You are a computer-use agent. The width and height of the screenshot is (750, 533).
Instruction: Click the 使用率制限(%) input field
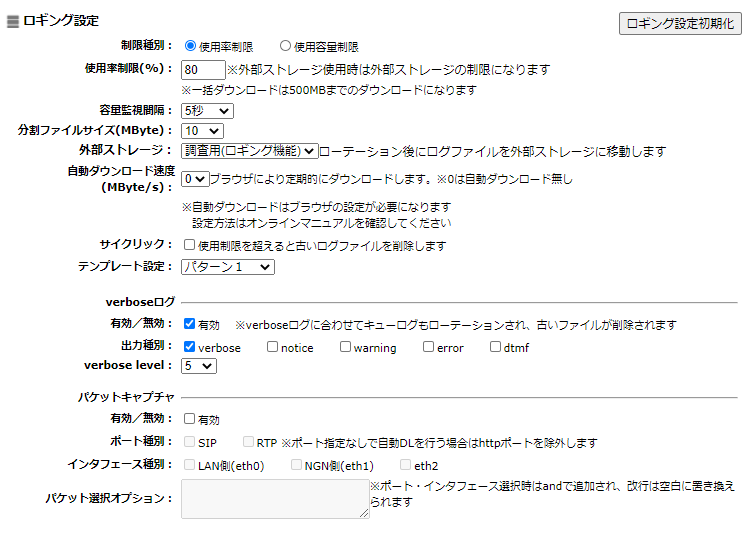click(203, 70)
